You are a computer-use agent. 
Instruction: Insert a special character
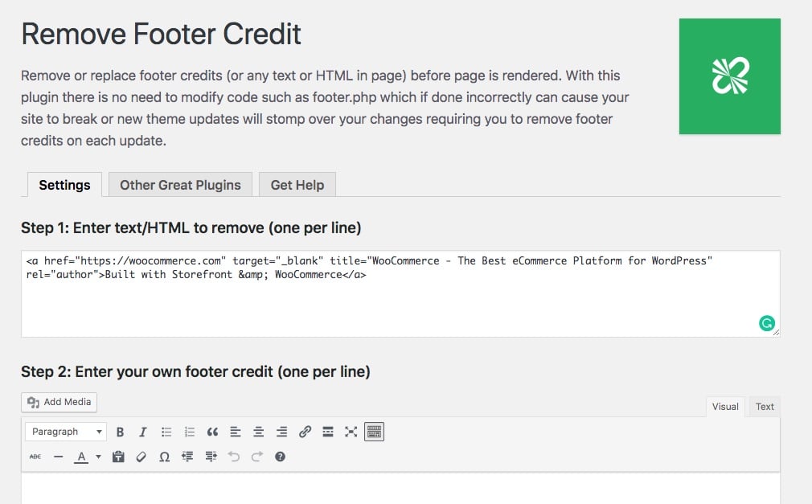164,457
